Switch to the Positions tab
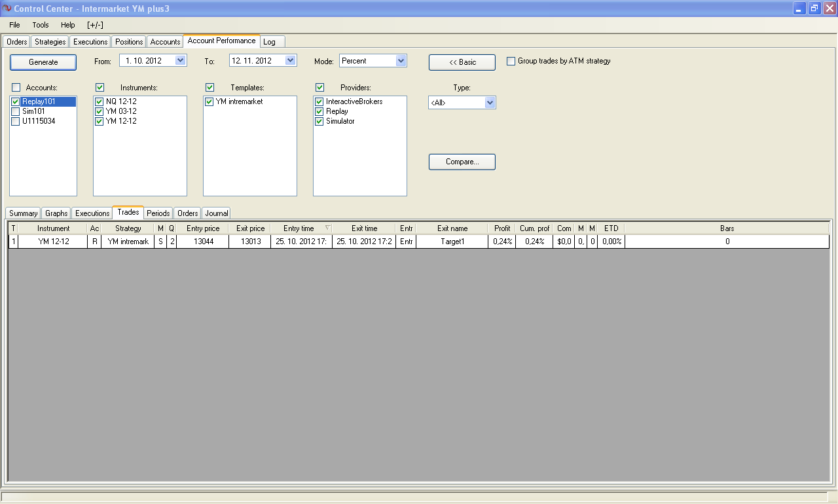The width and height of the screenshot is (838, 504). point(129,42)
